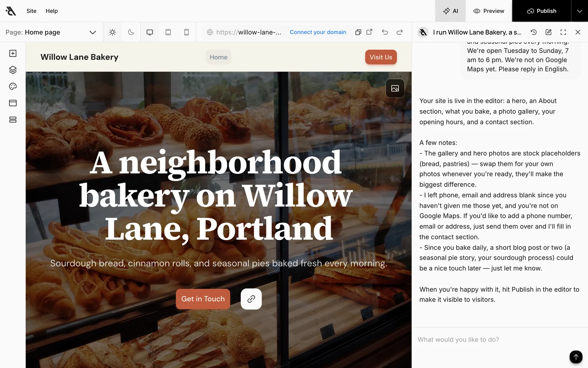This screenshot has width=588, height=368.
Task: Click Connect your domain link
Action: 318,32
